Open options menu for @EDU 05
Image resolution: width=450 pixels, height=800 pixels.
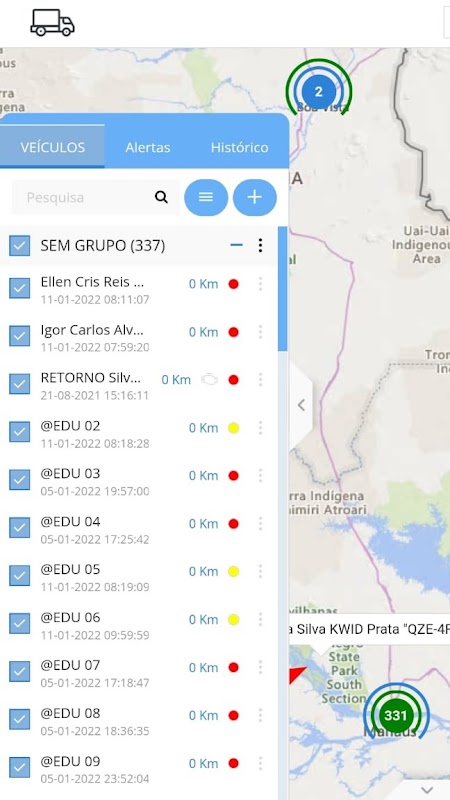[260, 571]
